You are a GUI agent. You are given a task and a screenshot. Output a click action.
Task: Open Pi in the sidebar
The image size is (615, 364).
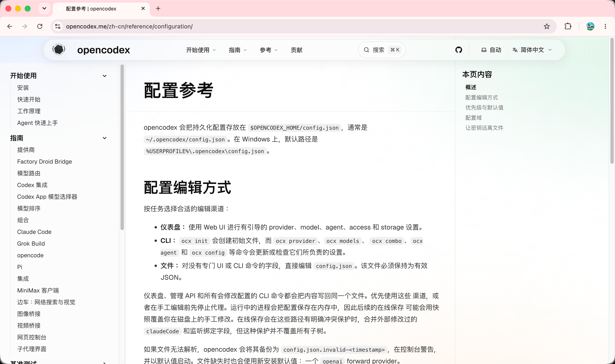tap(20, 267)
